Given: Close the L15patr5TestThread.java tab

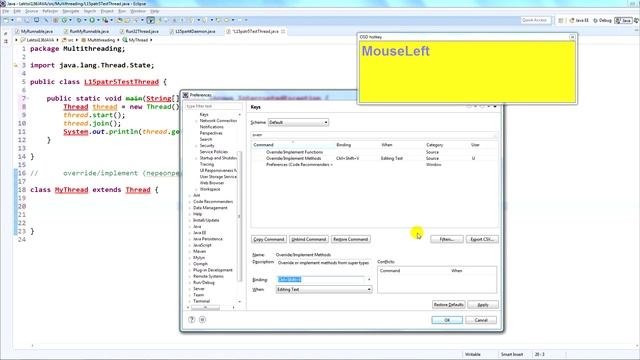Looking at the screenshot, I should [283, 31].
